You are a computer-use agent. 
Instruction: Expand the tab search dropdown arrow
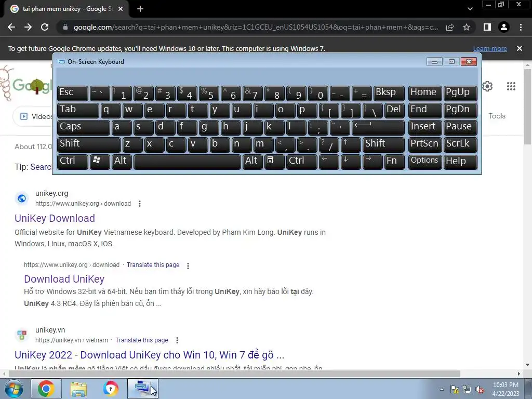pyautogui.click(x=470, y=9)
